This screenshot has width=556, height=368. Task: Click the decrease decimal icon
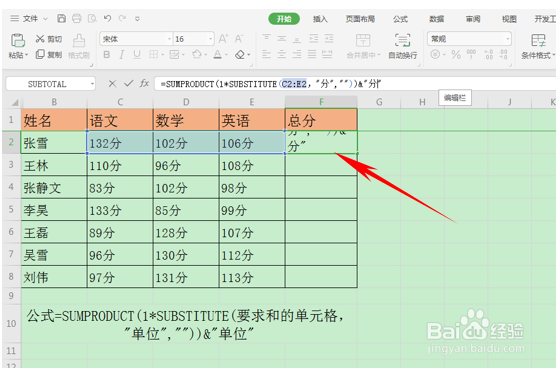504,54
